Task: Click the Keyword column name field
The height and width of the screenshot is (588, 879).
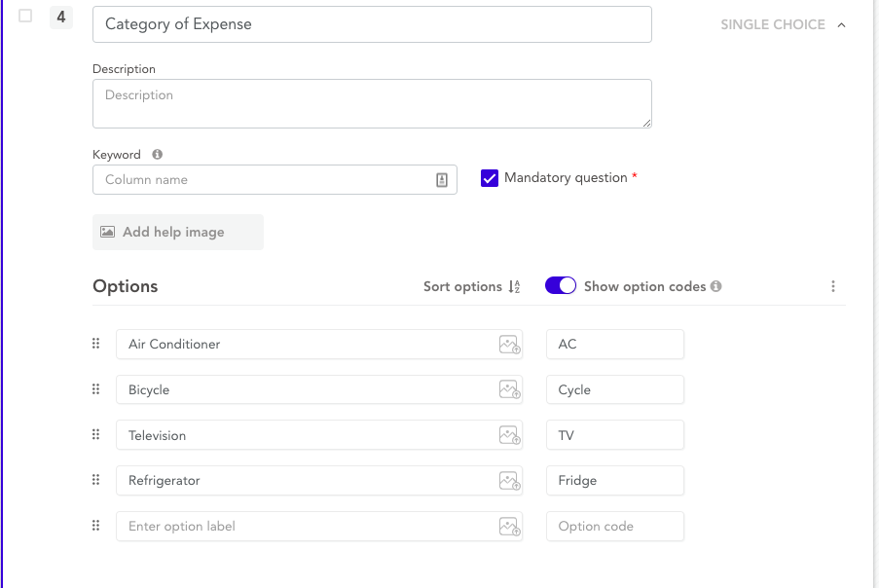Action: (263, 180)
